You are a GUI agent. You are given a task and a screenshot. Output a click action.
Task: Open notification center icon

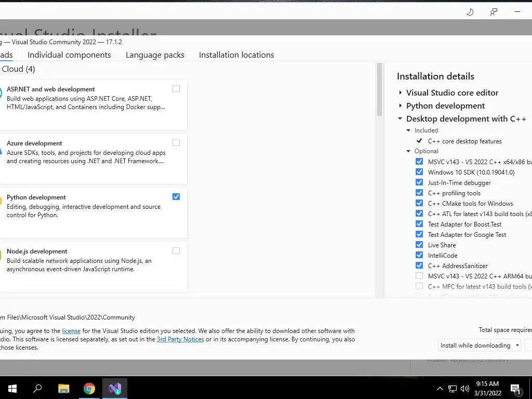point(515,389)
